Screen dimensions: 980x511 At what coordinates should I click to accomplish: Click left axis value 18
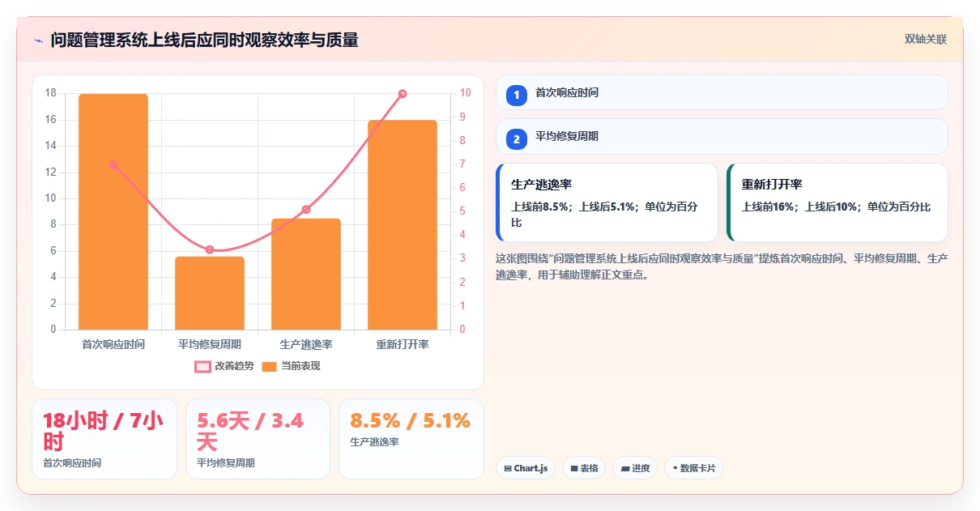[x=50, y=93]
